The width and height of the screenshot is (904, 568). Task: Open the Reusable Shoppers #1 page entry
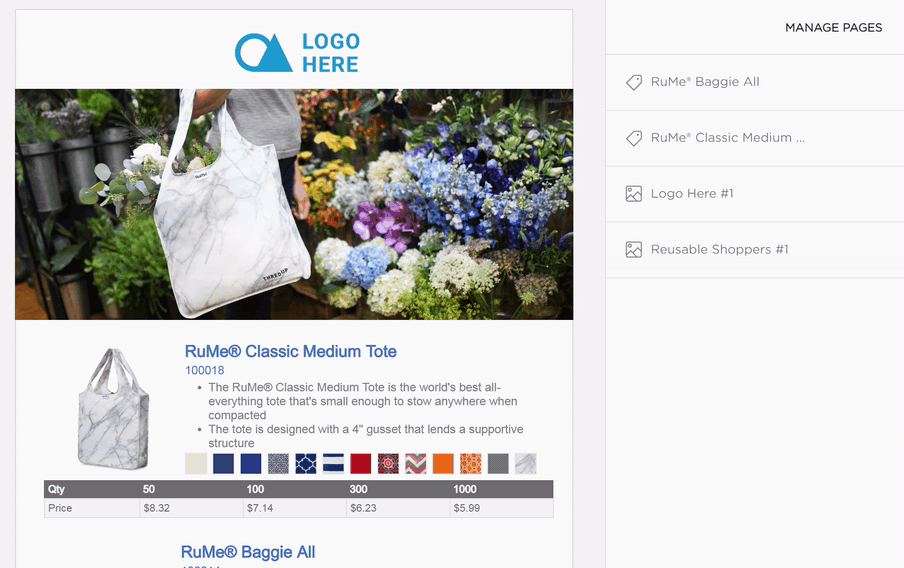(755, 250)
